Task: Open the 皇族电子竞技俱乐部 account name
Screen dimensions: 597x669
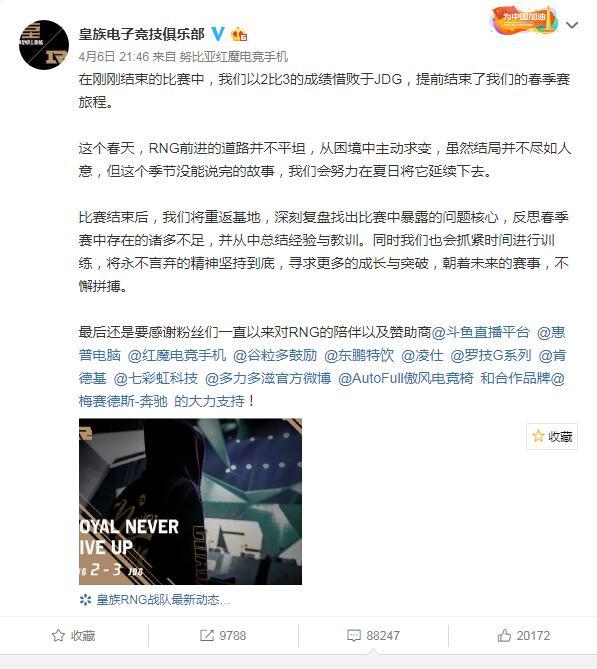Action: point(142,34)
